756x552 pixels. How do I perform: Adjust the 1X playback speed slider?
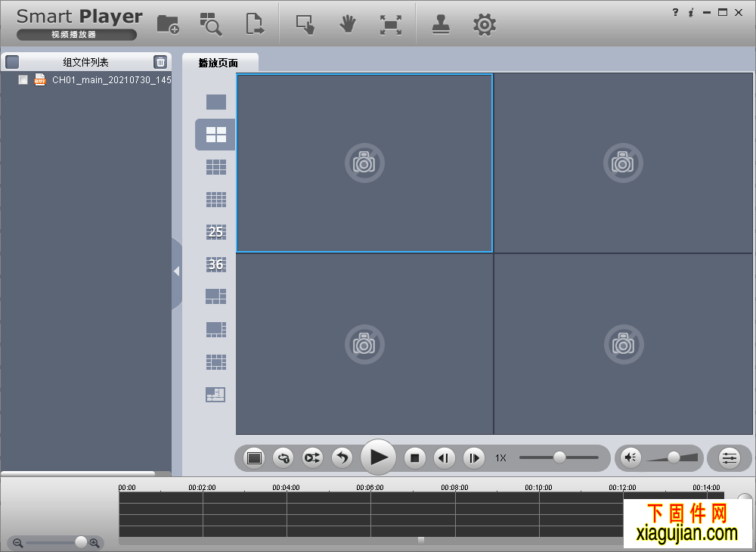(x=559, y=457)
